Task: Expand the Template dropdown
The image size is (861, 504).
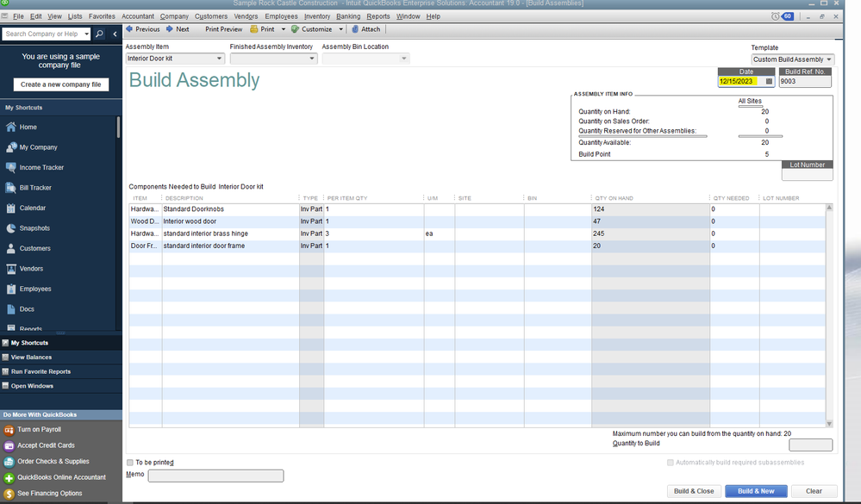Action: pyautogui.click(x=828, y=59)
